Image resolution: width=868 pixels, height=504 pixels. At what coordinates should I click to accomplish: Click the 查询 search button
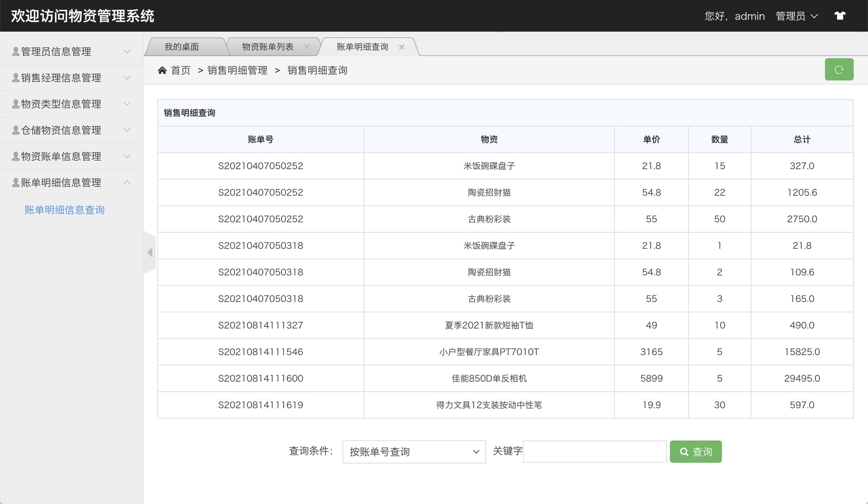[x=696, y=452]
